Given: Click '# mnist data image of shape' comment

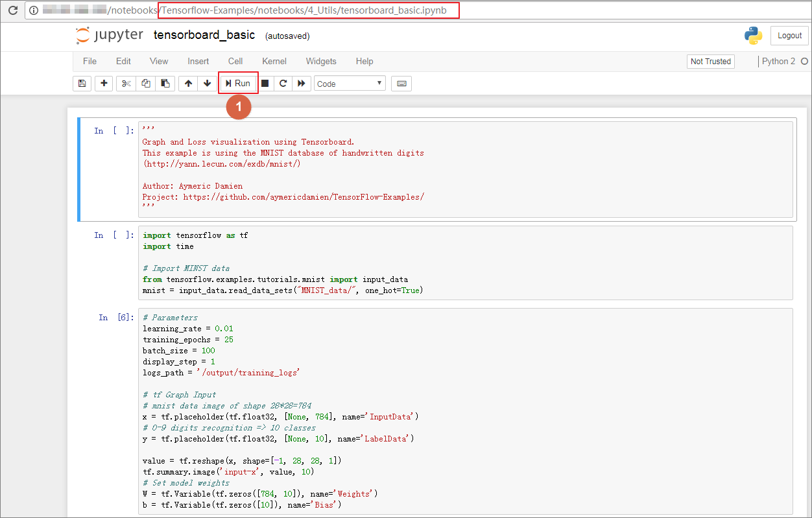Looking at the screenshot, I should point(227,406).
